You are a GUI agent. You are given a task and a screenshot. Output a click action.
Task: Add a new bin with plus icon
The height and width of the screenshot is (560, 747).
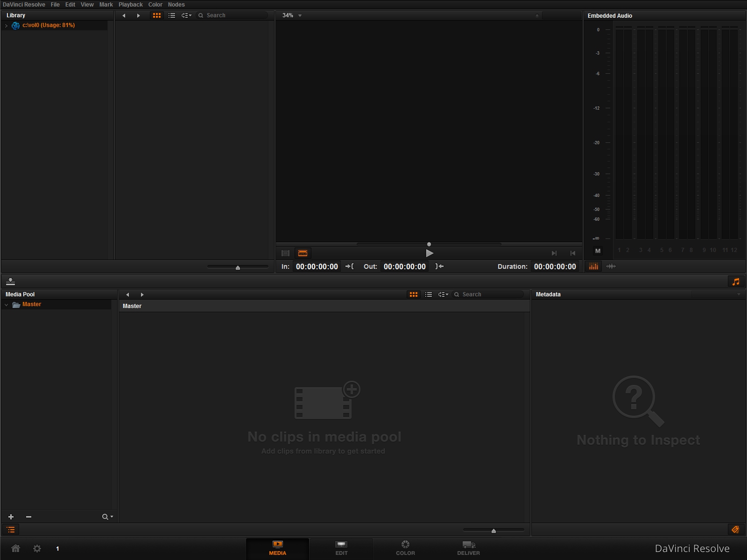click(11, 517)
